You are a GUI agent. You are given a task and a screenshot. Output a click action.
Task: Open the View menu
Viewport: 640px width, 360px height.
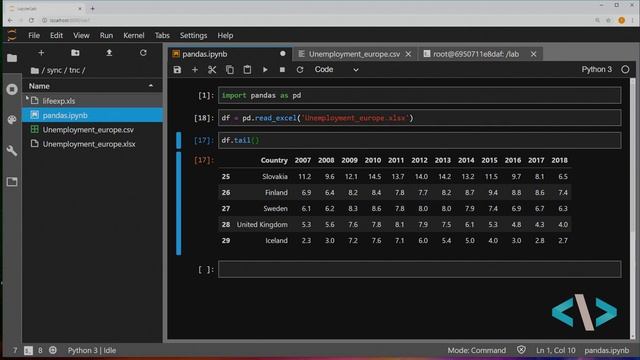coord(81,36)
